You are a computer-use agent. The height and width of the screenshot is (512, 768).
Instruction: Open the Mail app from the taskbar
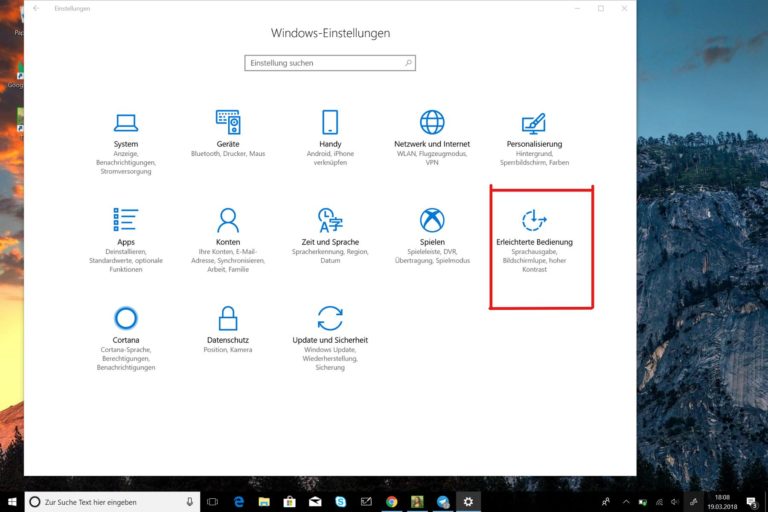(x=315, y=502)
